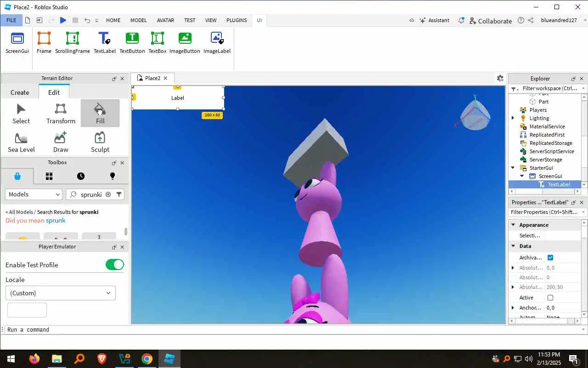The height and width of the screenshot is (368, 588).
Task: Open the Assistant panel
Action: pos(435,20)
